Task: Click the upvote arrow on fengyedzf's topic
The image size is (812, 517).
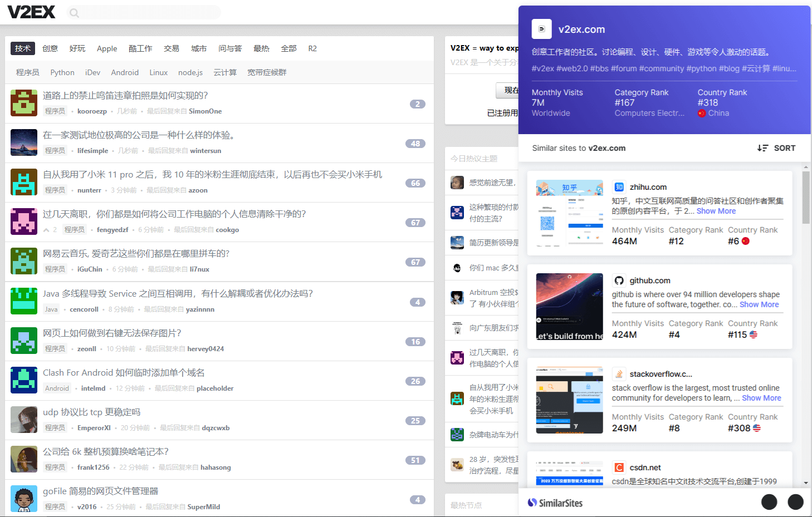Action: pos(47,230)
